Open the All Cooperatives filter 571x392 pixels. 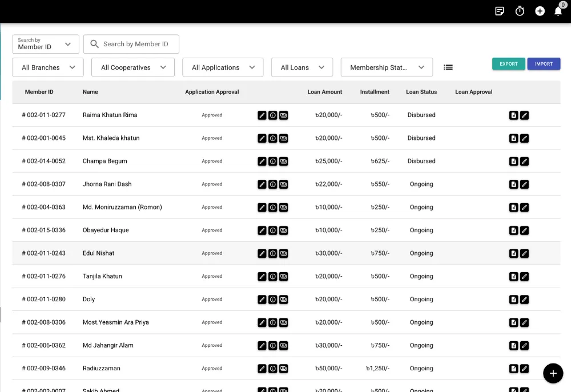tap(133, 67)
